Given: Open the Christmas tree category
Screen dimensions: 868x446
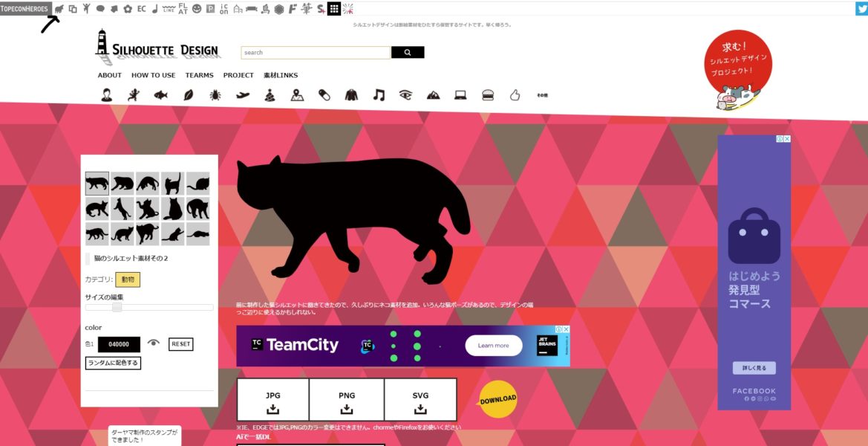Looking at the screenshot, I should 270,94.
